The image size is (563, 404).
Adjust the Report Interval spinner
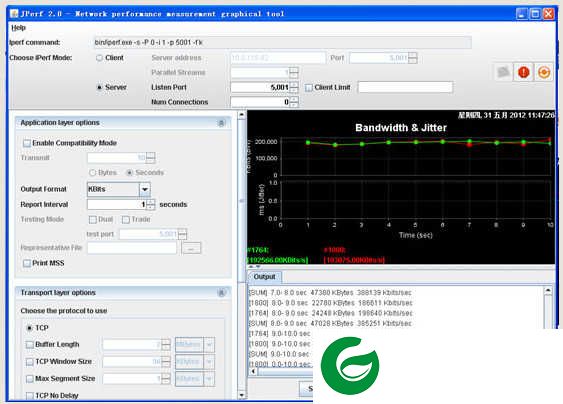click(x=151, y=205)
